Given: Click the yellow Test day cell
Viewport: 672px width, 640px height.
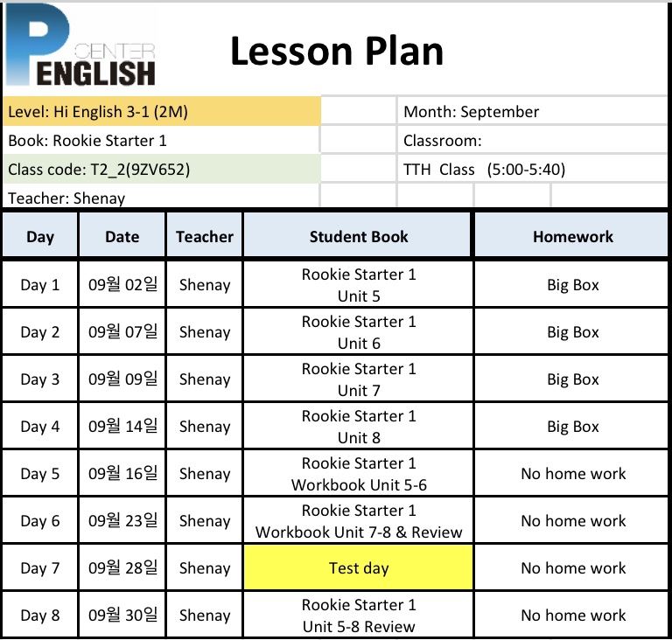Looking at the screenshot, I should (x=358, y=567).
